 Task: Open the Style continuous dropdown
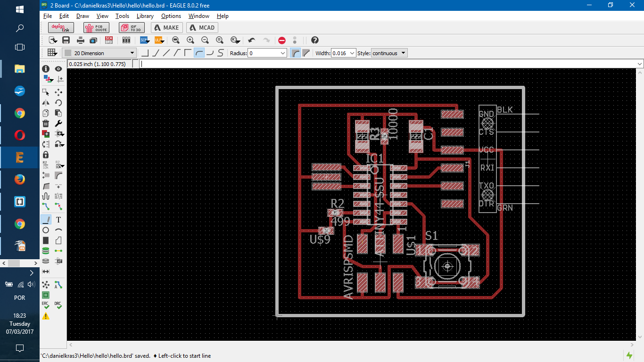[389, 53]
